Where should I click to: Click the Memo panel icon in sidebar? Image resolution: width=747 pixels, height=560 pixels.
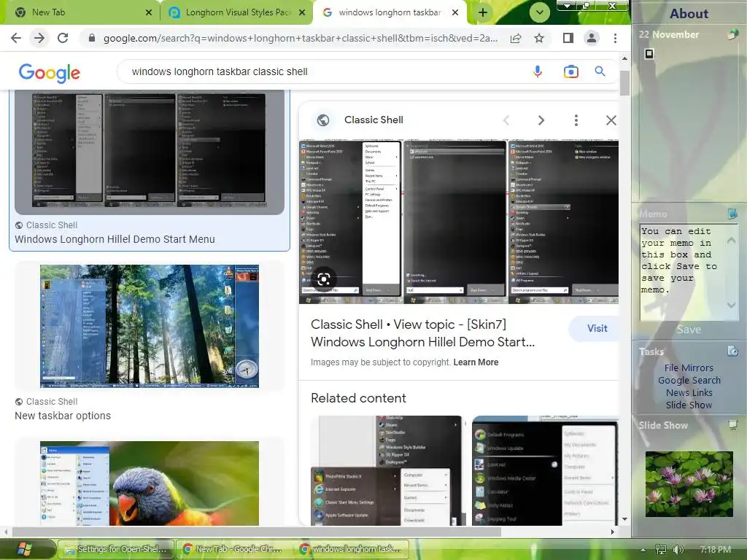[x=732, y=214]
